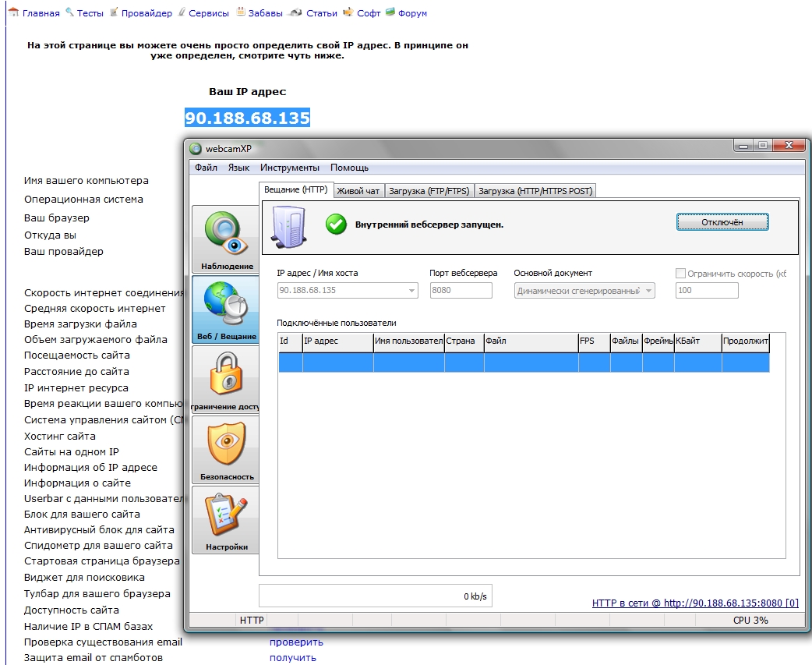The height and width of the screenshot is (665, 812).
Task: Click the house icon beside Главная
Action: [x=13, y=12]
